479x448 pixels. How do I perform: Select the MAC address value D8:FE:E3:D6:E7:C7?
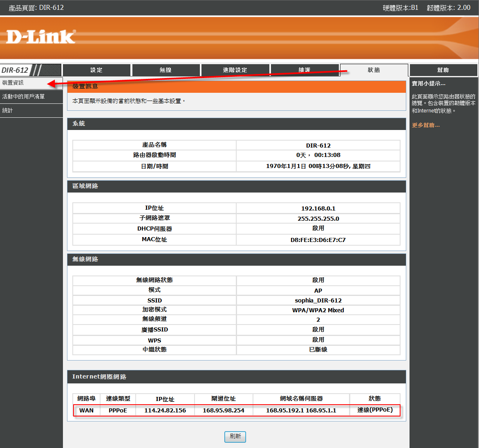[318, 240]
